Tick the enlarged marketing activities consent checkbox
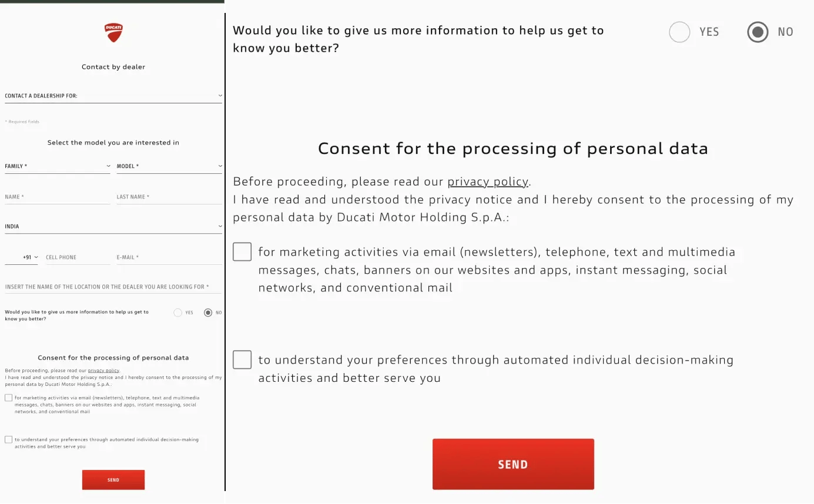The width and height of the screenshot is (814, 504). pos(242,252)
